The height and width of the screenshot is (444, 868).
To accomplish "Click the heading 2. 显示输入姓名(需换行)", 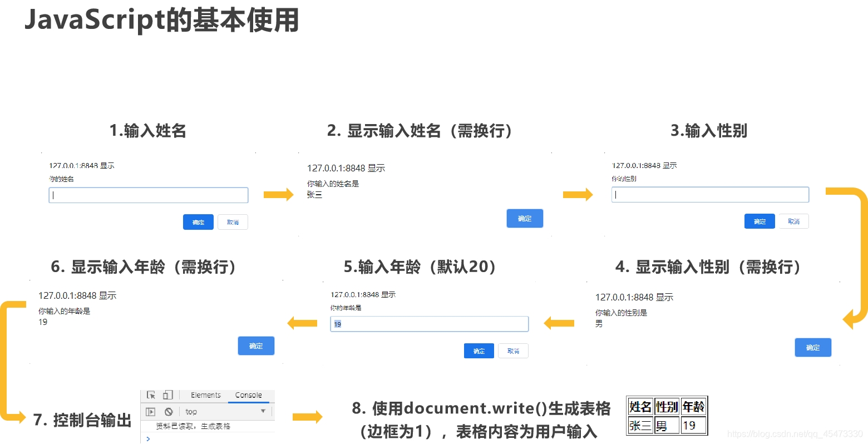I will pyautogui.click(x=421, y=131).
